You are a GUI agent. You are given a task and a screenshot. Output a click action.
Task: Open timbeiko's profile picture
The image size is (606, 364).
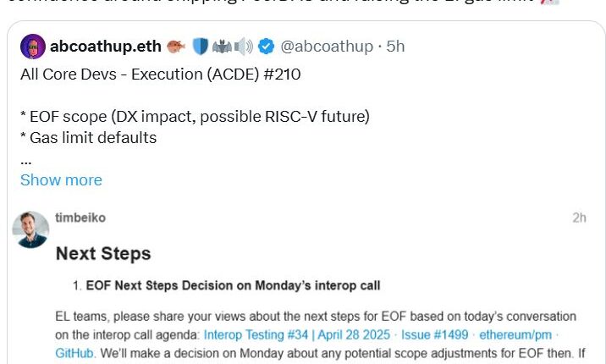(x=30, y=229)
